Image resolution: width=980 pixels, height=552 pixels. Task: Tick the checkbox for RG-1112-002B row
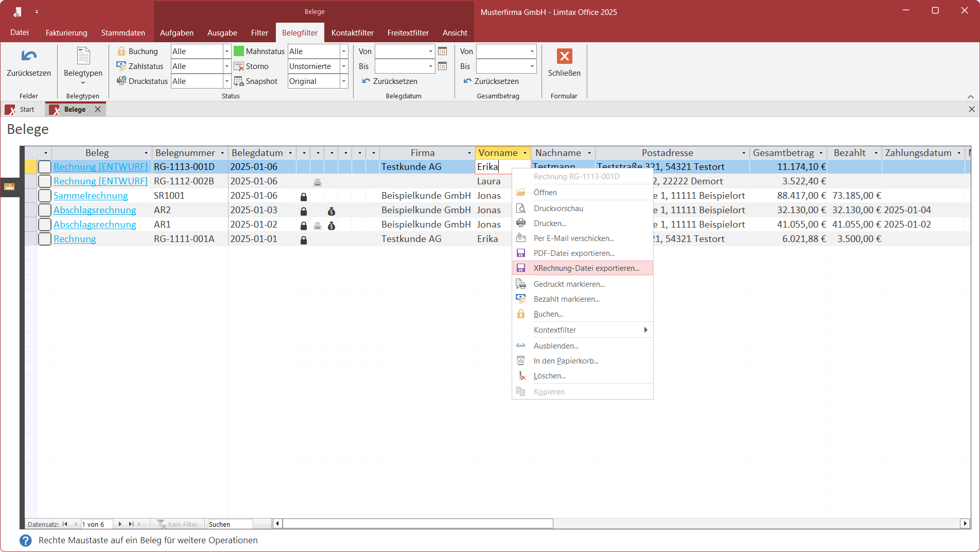pos(45,181)
